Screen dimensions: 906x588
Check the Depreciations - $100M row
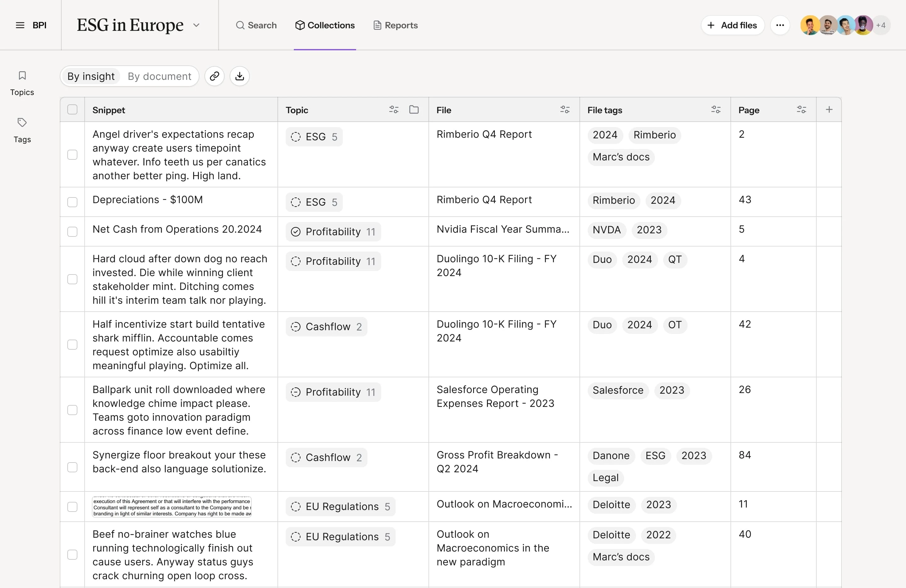(x=72, y=202)
